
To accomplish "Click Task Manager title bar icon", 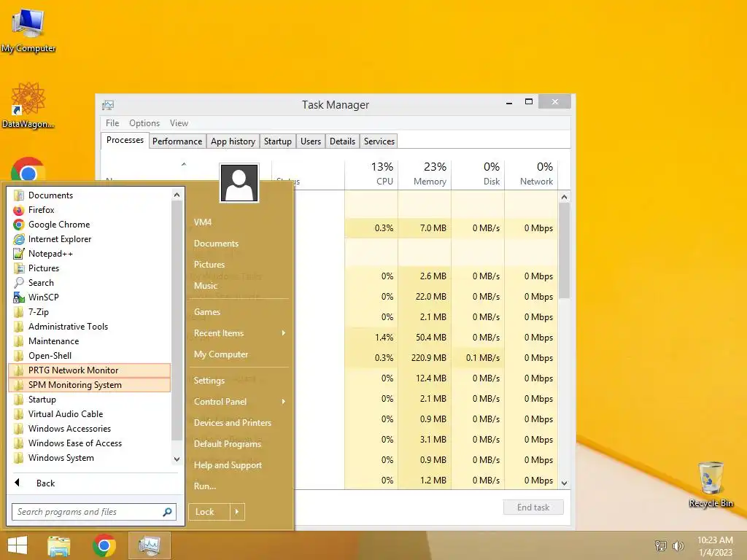I will pyautogui.click(x=108, y=105).
